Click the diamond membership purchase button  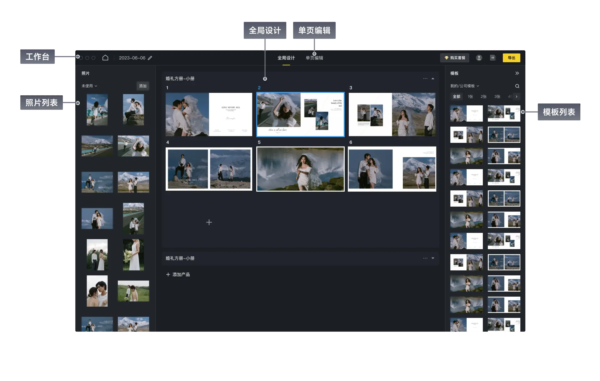click(455, 58)
